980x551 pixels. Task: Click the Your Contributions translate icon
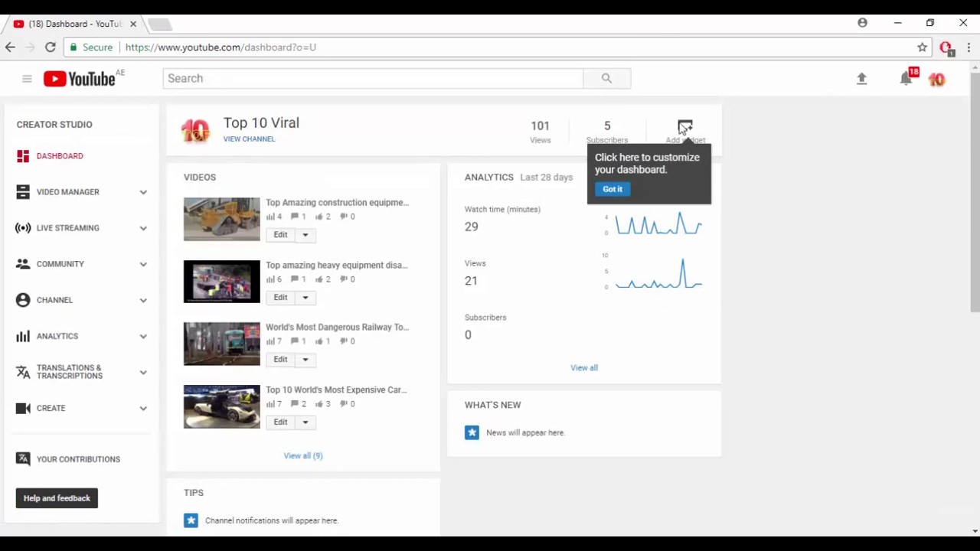point(23,459)
